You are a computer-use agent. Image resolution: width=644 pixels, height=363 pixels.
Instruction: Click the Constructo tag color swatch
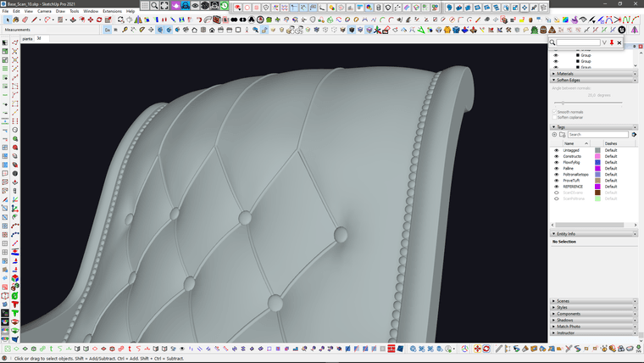point(597,156)
